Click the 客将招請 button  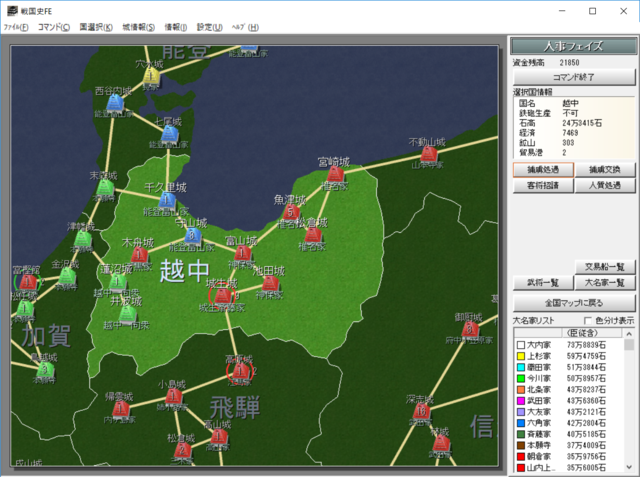[x=543, y=186]
